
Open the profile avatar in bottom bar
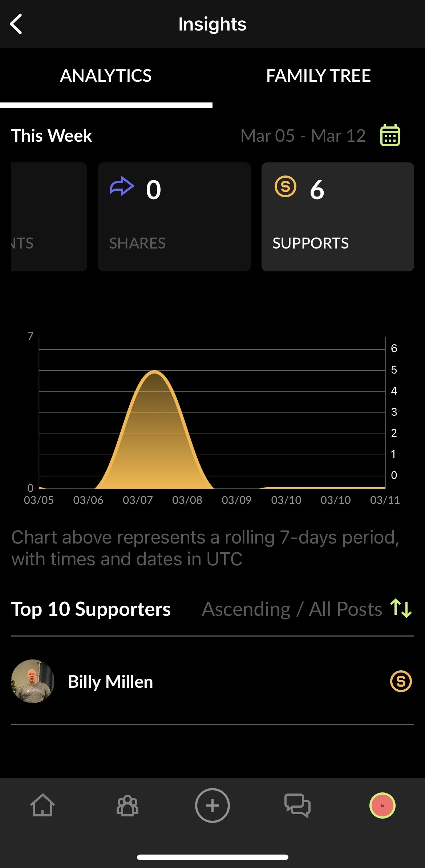pyautogui.click(x=382, y=805)
